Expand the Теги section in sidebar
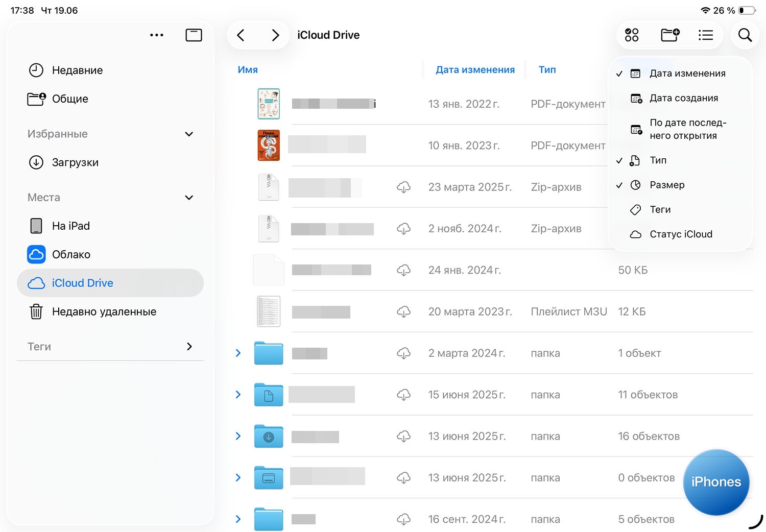This screenshot has width=766, height=532. click(189, 347)
